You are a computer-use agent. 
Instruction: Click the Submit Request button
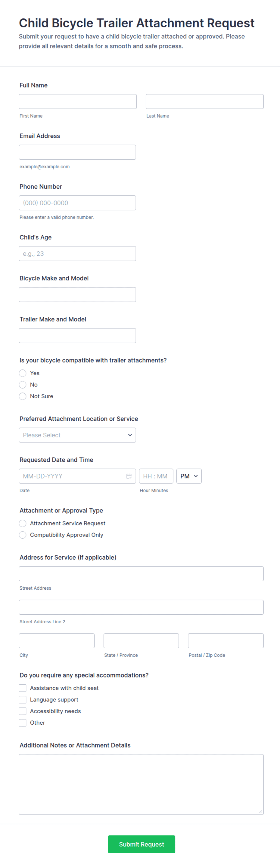tap(141, 844)
